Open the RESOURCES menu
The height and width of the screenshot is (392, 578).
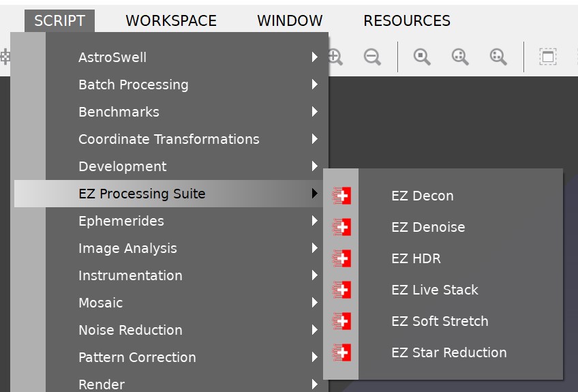[x=407, y=21]
